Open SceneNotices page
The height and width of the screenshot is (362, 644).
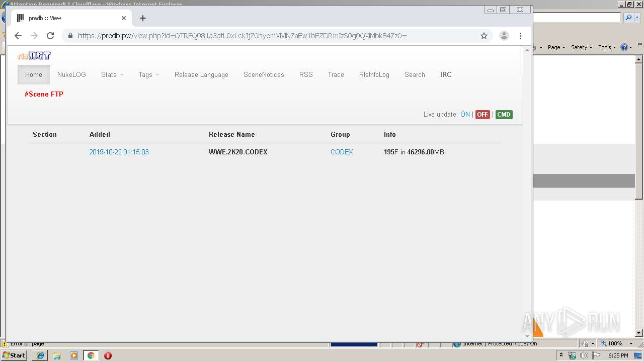[x=264, y=74]
